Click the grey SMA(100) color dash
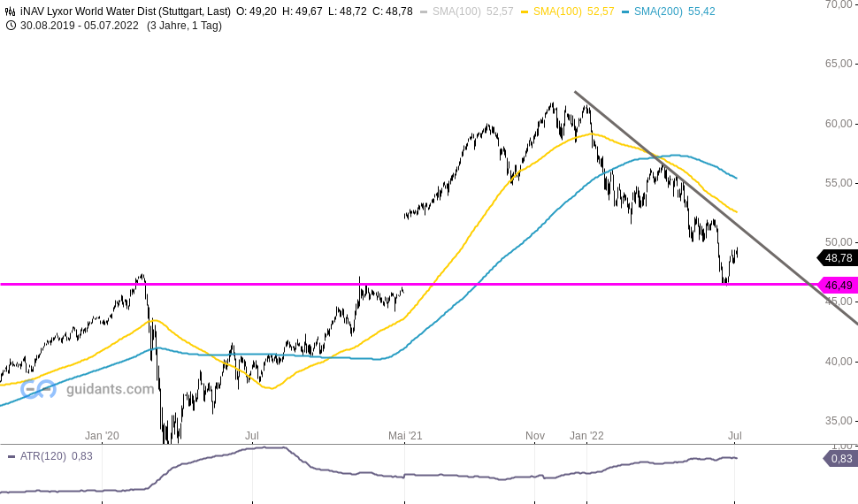This screenshot has height=504, width=858. [424, 11]
